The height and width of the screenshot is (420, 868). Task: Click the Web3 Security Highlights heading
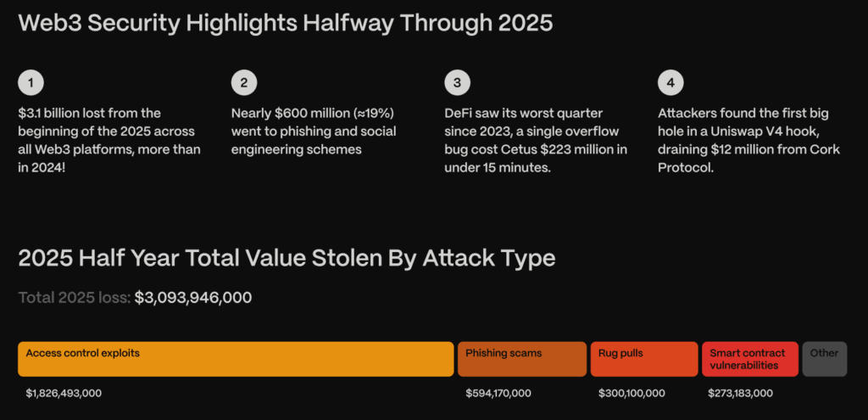coord(286,23)
